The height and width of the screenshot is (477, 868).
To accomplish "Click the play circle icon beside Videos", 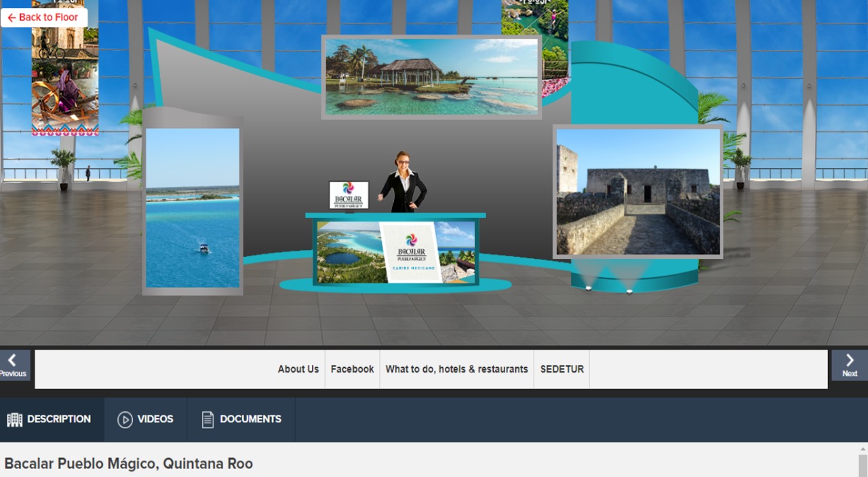I will click(125, 419).
